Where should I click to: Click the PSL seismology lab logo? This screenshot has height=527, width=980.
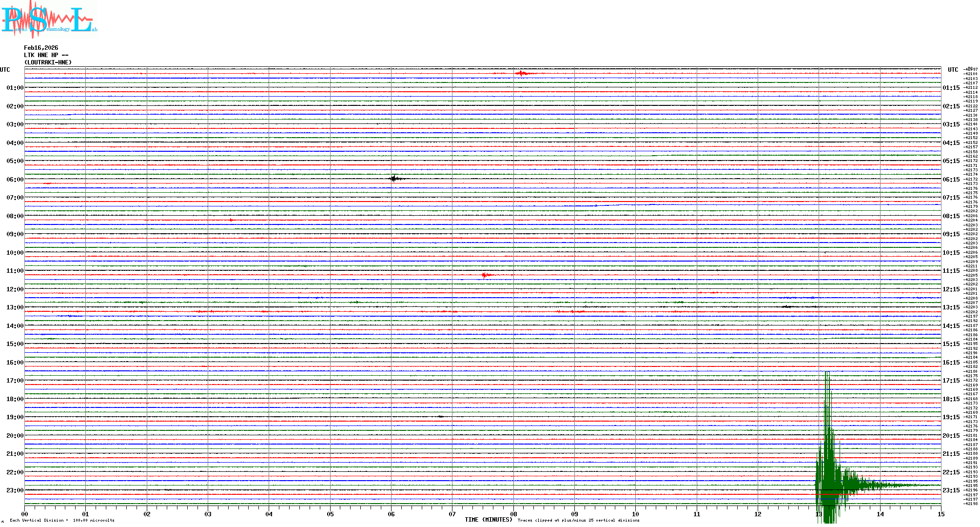[49, 20]
